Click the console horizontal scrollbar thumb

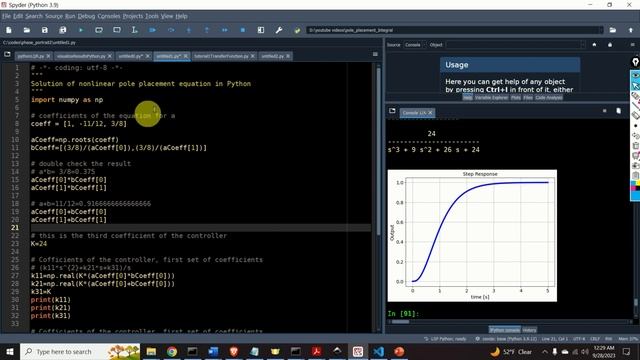point(400,322)
